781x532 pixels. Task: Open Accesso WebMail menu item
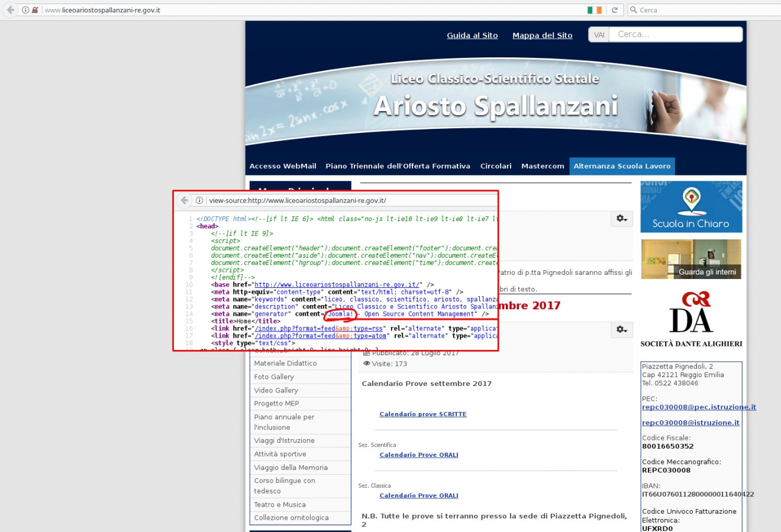click(283, 166)
